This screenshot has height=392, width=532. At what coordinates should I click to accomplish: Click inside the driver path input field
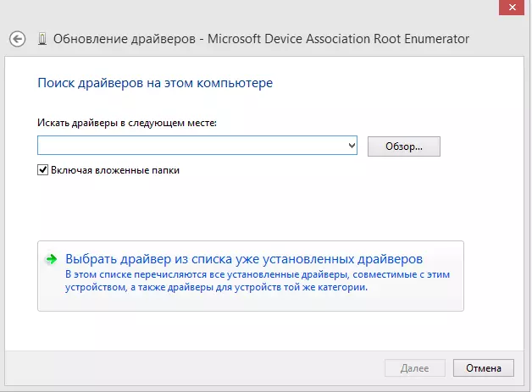[x=191, y=146]
